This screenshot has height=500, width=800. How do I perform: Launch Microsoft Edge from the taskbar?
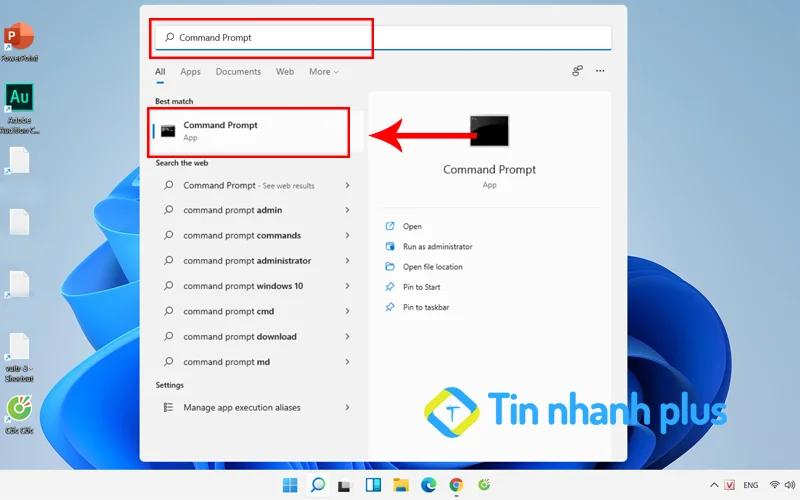pyautogui.click(x=429, y=485)
